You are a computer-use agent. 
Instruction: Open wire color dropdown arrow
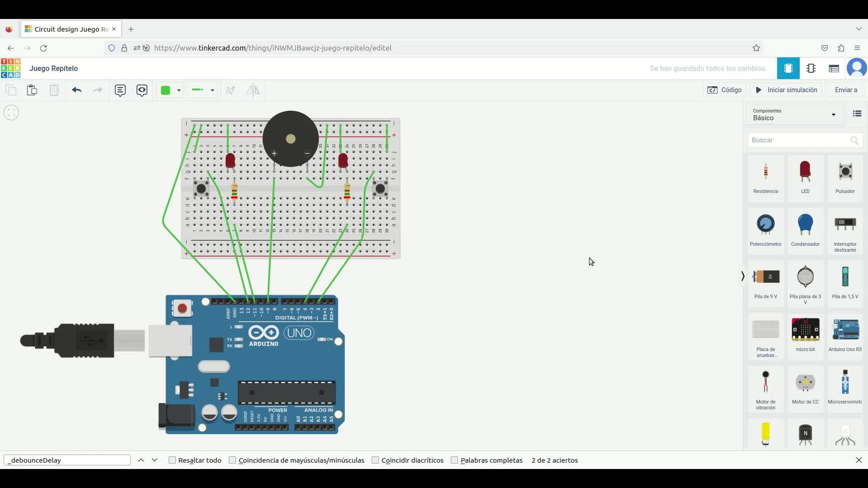[x=179, y=90]
